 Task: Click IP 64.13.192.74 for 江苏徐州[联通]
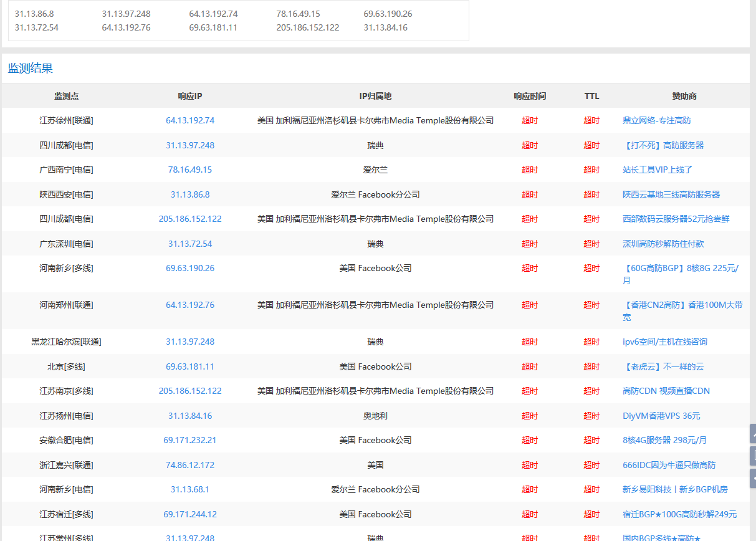point(189,120)
